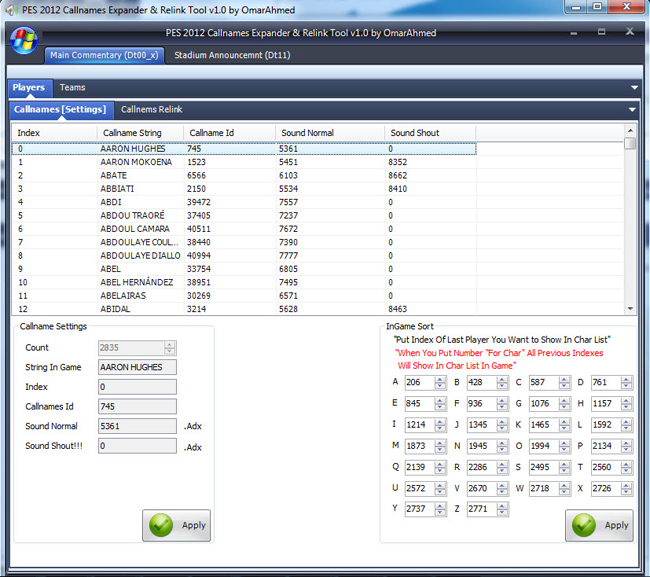Screen dimensions: 650x577
Task: Click the letter H spinner arrows
Action: point(627,404)
